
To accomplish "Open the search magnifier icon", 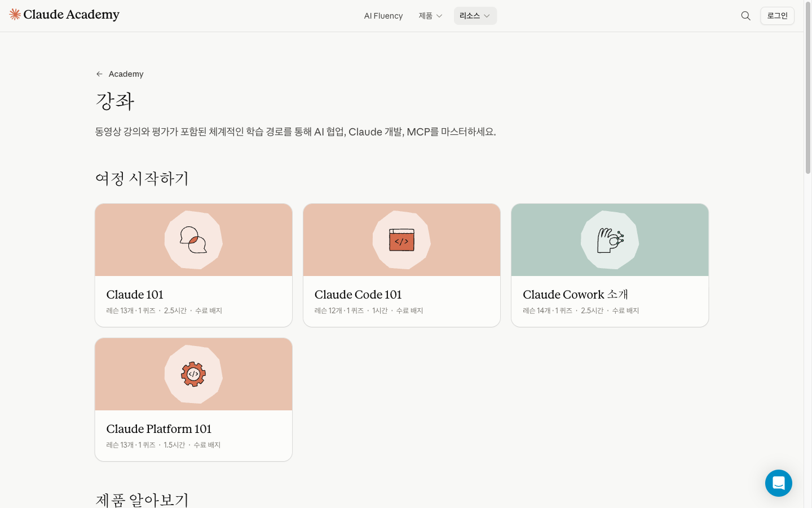I will pos(745,16).
